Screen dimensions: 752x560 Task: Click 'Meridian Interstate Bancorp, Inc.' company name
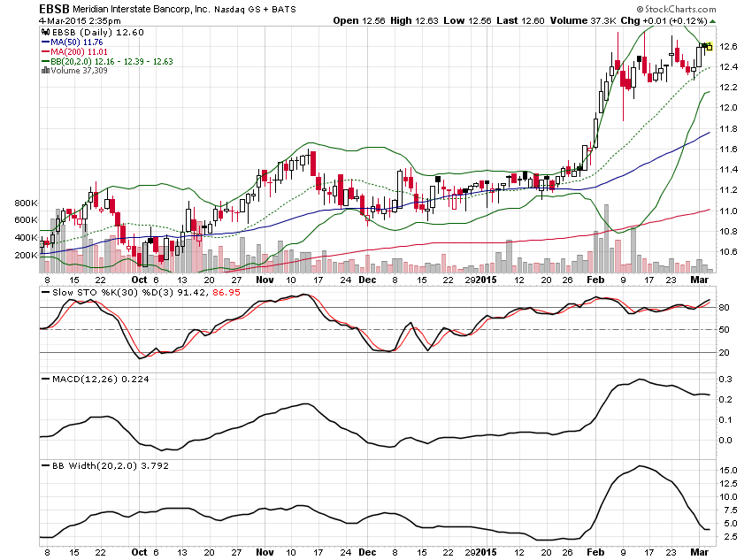click(x=141, y=9)
